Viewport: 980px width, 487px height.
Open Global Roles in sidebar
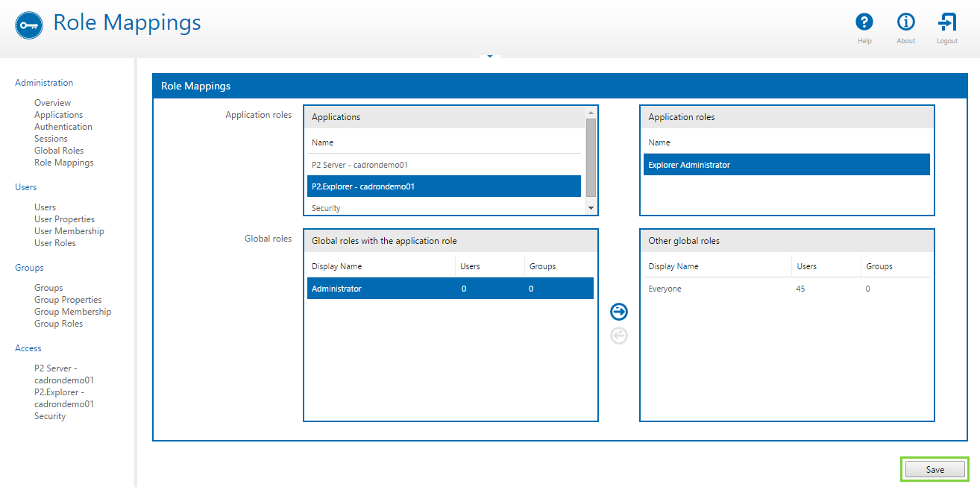59,151
